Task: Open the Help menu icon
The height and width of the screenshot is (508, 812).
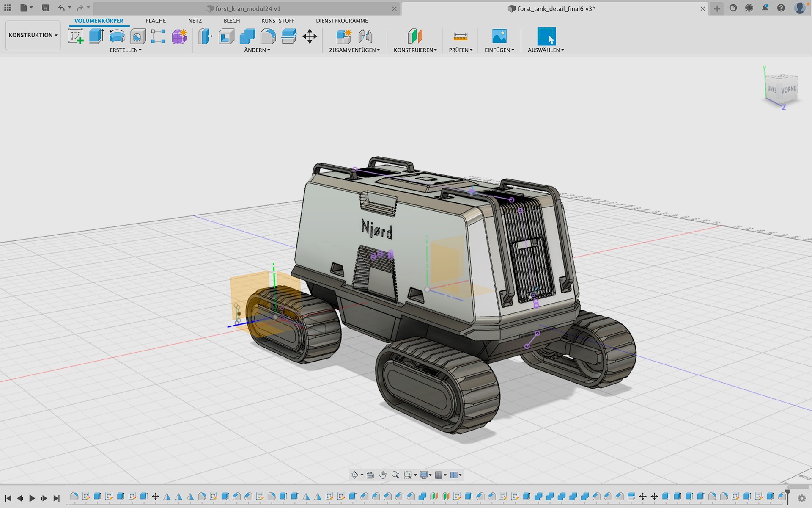Action: (781, 8)
